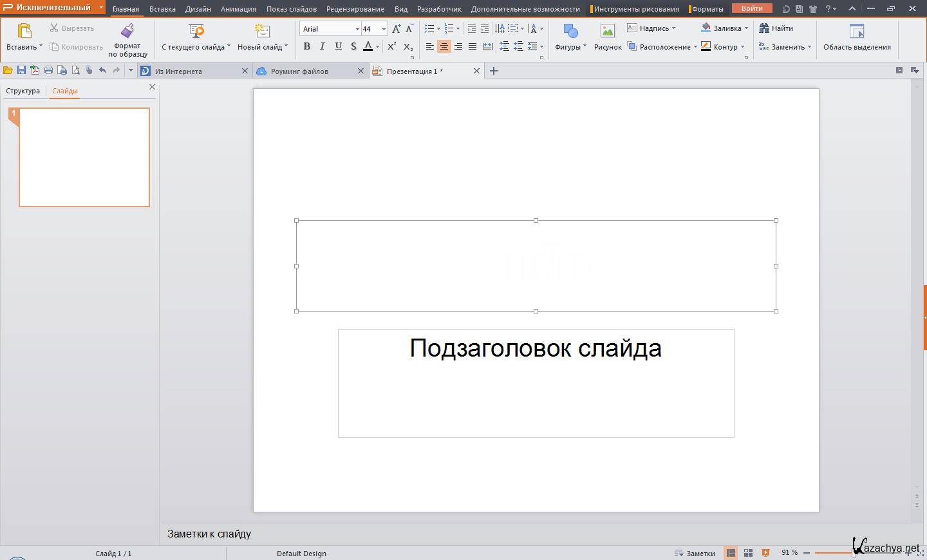Toggle underline formatting
This screenshot has height=560, width=927.
[x=338, y=46]
